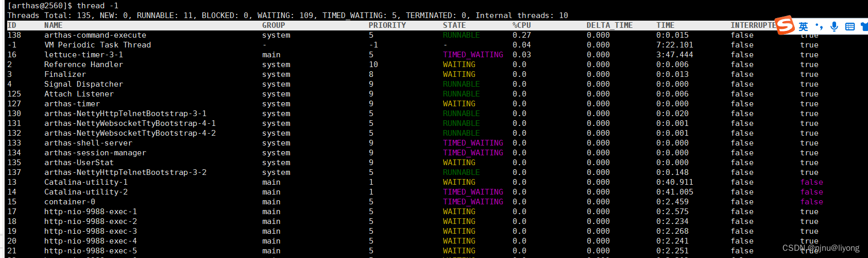Screen dimensions: 868x258
Task: Select arthas-NettyHttpTelnetBootstrap-3-1 thread name
Action: click(x=125, y=114)
